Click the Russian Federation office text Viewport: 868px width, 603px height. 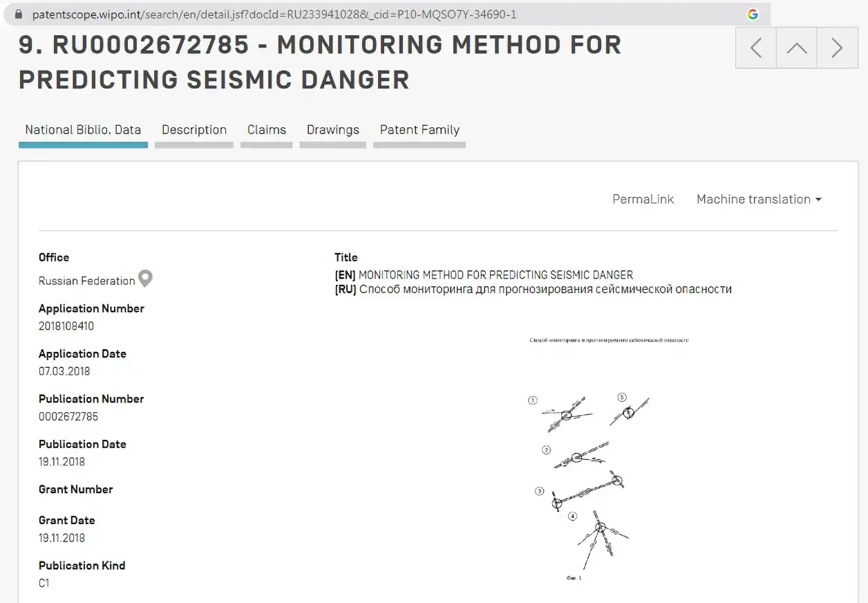click(x=87, y=281)
